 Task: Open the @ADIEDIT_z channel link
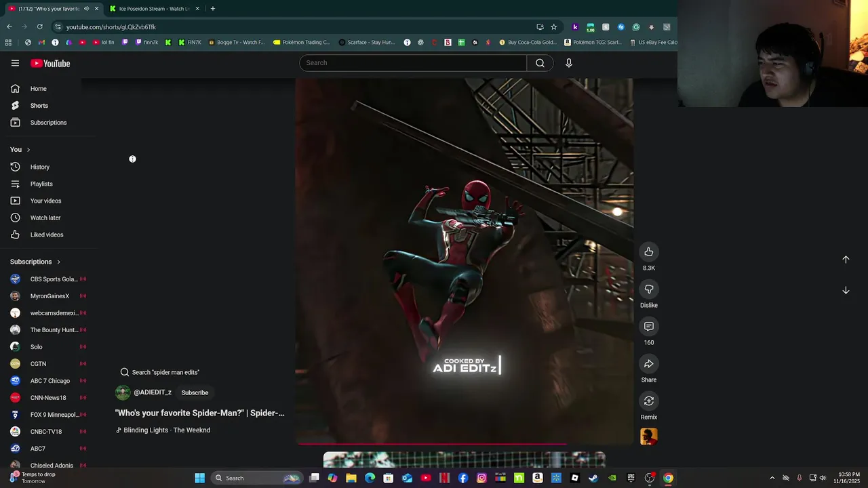coord(153,392)
